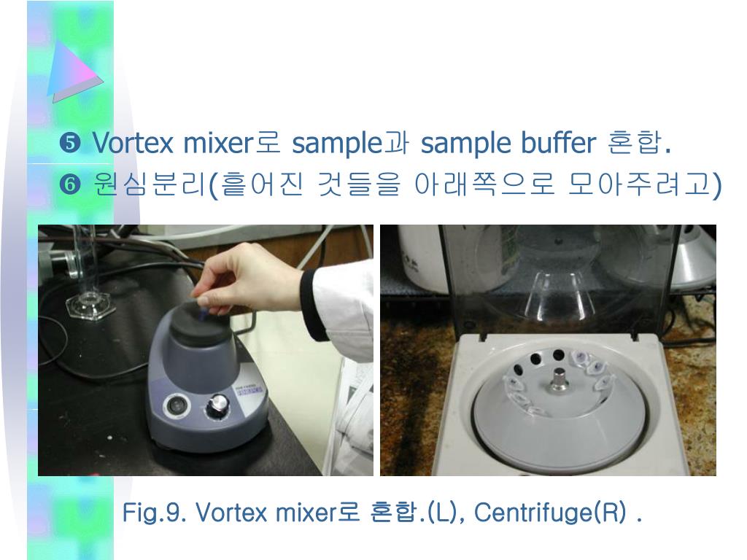Click the word 'Centrifuge(R)' in caption
This screenshot has width=747, height=560.
pos(551,513)
